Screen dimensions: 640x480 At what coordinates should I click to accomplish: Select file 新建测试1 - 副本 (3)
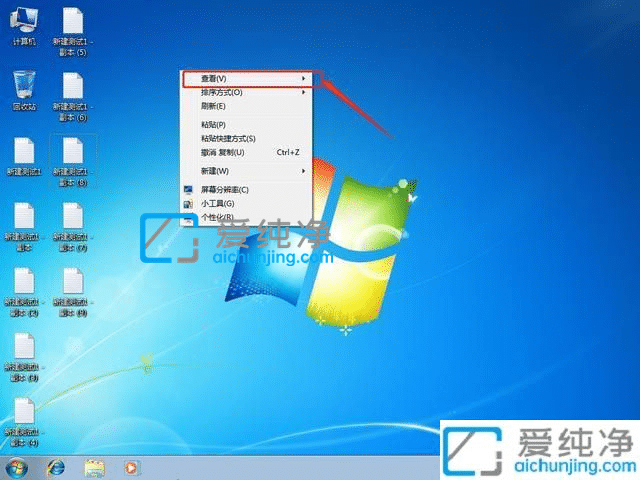pyautogui.click(x=24, y=358)
